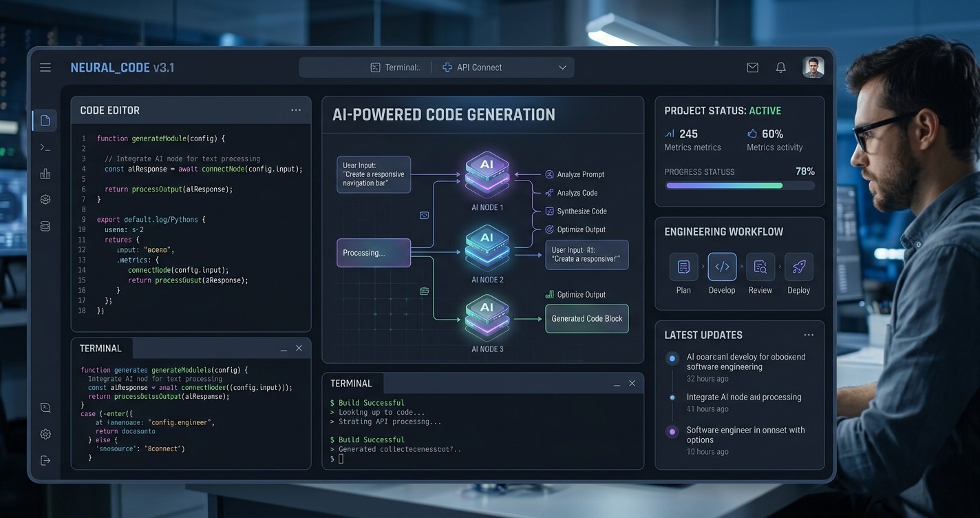Switch to the Terminal tab in the top bar
Image resolution: width=980 pixels, height=518 pixels.
(x=395, y=68)
